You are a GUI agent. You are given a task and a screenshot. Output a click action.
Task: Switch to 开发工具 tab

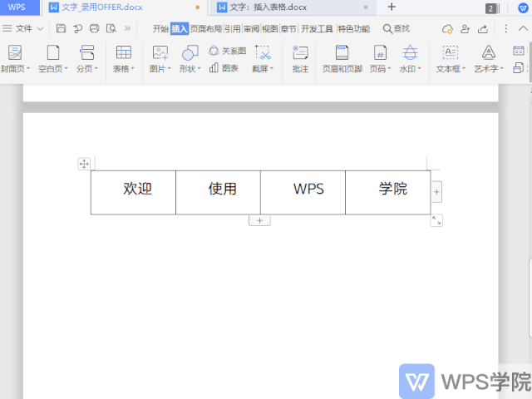(x=317, y=29)
